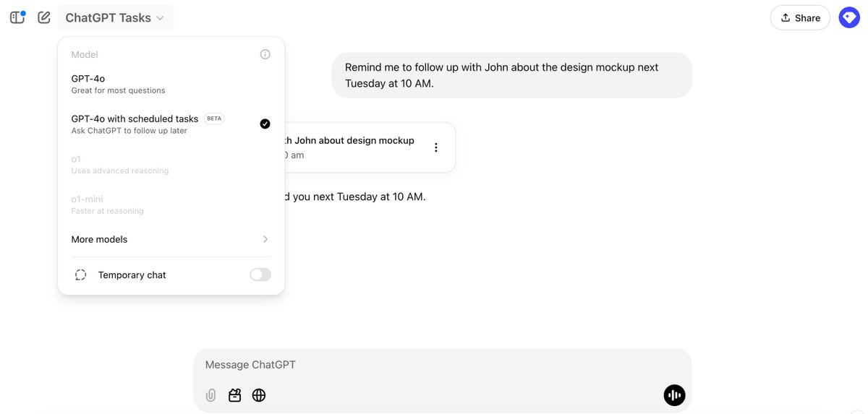Click the 'Uses advanced reasoning' description
Image resolution: width=868 pixels, height=414 pixels.
[x=119, y=171]
